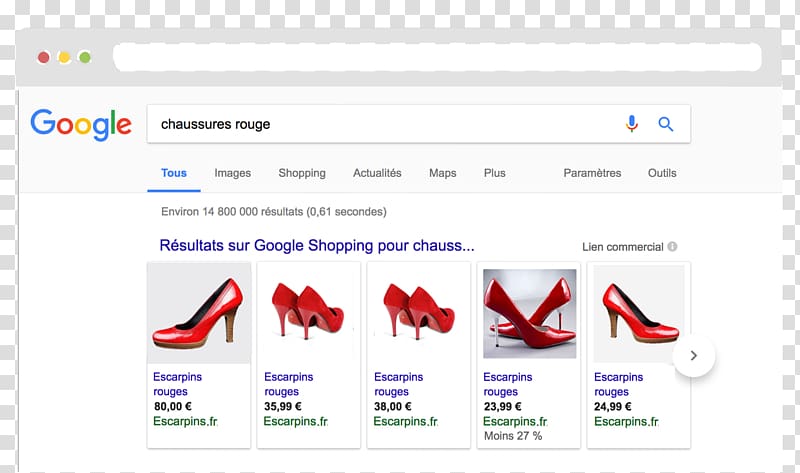Click the green maximize window dot
The width and height of the screenshot is (800, 473).
tap(85, 58)
